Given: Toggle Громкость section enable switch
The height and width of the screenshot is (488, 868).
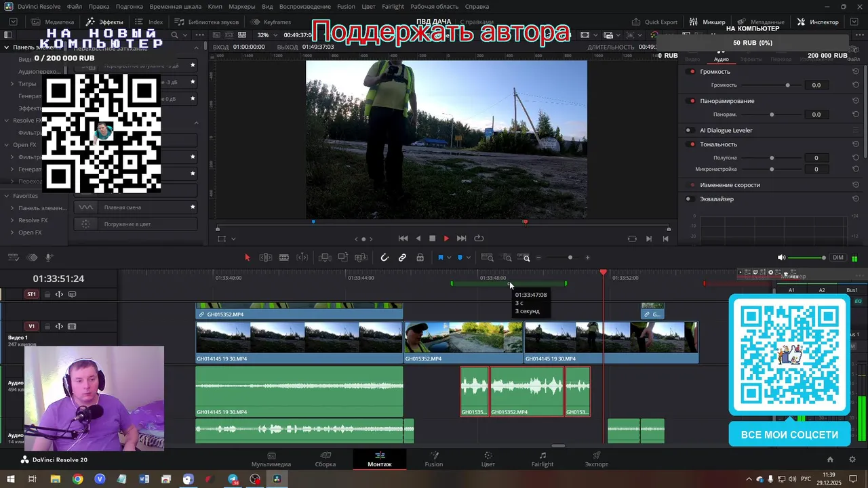Looking at the screenshot, I should 692,72.
